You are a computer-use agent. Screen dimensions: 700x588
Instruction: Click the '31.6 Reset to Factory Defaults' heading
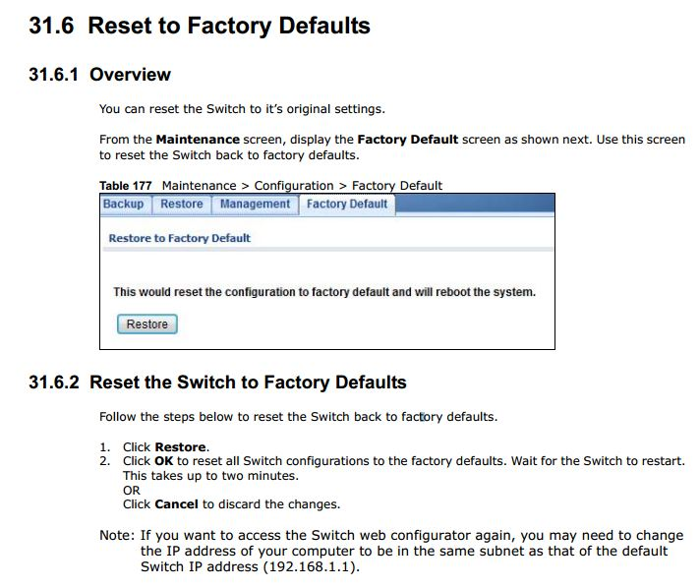tap(200, 26)
